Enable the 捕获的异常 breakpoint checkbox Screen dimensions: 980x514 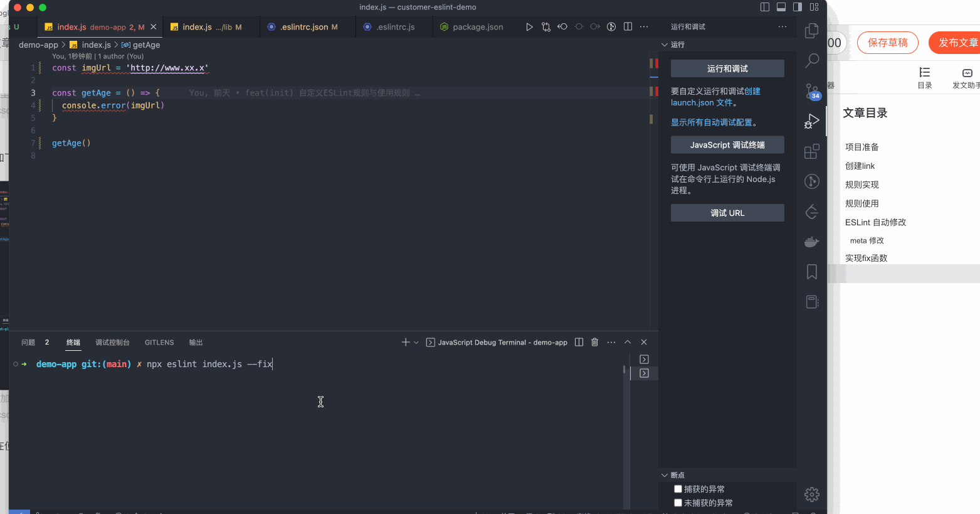pyautogui.click(x=678, y=489)
